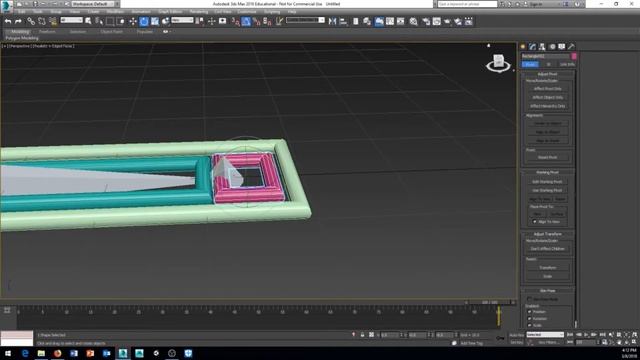Toggle Angle Snap off
640x360 pixels.
pyautogui.click(x=246, y=21)
